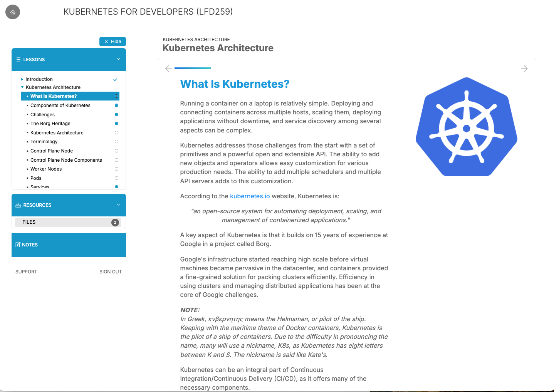Go to the course home icon
Screen dimensions: 554x392
13,12
